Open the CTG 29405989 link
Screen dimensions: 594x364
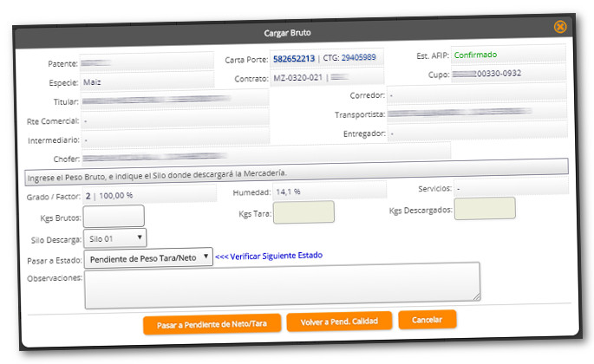pos(356,58)
